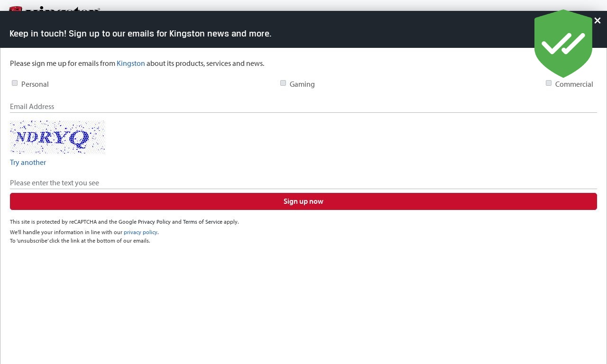Viewport: 607px width, 364px height.
Task: Submit with the Sign up now button
Action: 303,201
